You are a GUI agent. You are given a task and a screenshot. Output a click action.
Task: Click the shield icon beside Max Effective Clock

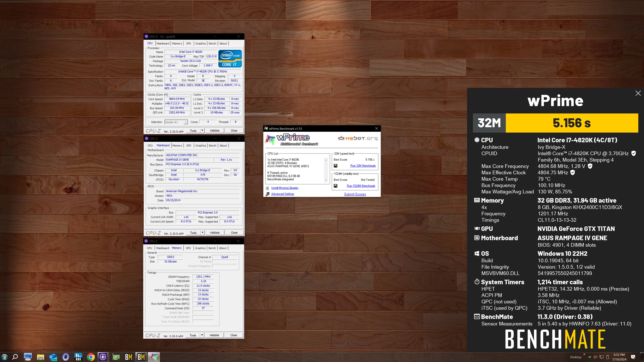573,173
